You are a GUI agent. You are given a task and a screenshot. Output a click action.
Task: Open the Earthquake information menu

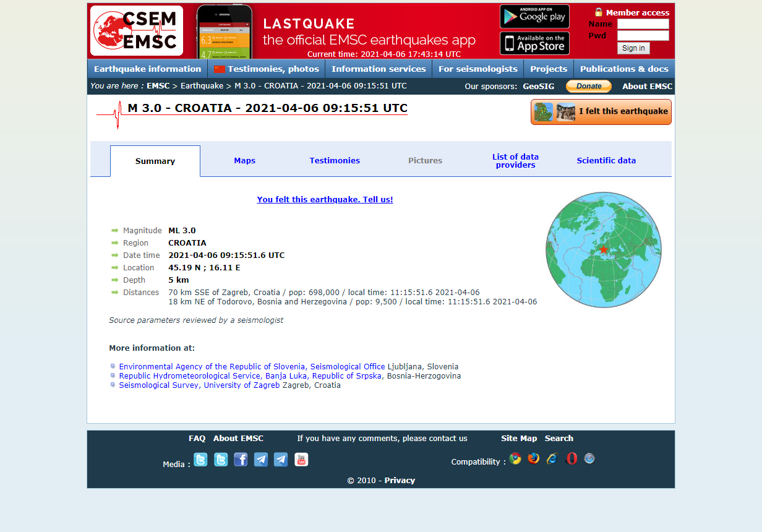click(147, 69)
